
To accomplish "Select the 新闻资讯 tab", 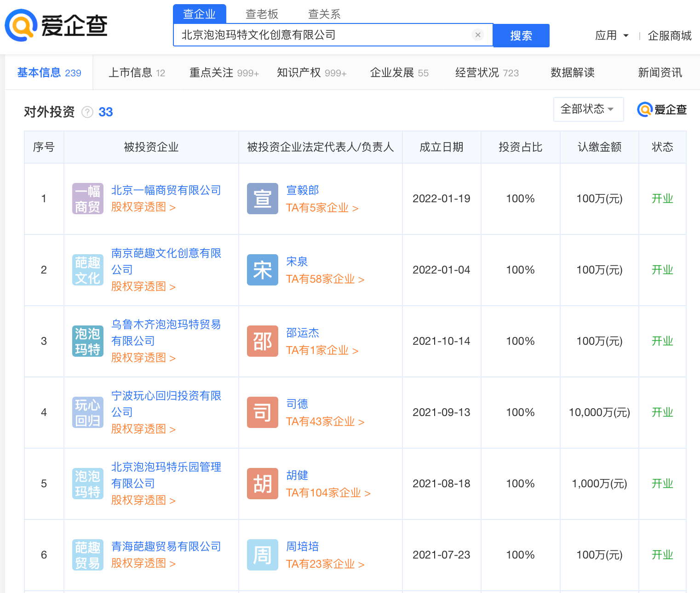I will (x=660, y=73).
